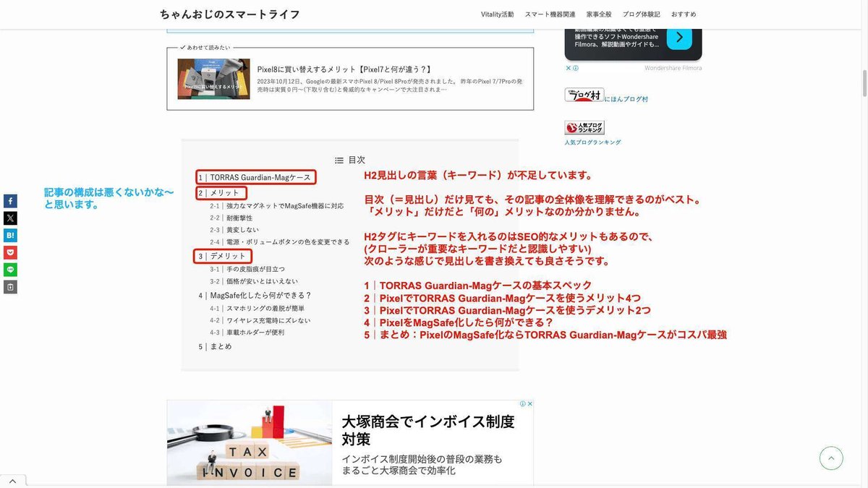Go to 3-2 価格が安いとはいえない entry

[x=254, y=281]
